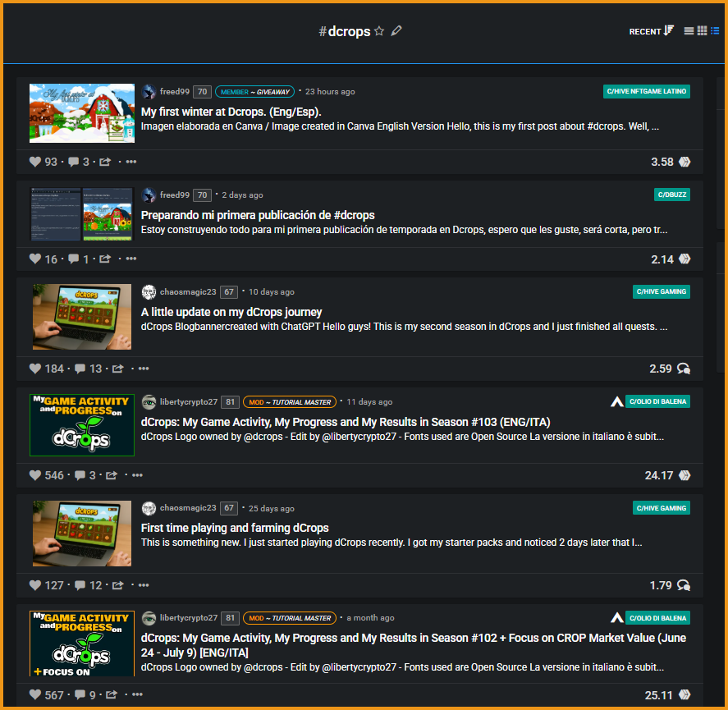
Task: Click the payout icon next to 2.59
Action: tap(684, 369)
